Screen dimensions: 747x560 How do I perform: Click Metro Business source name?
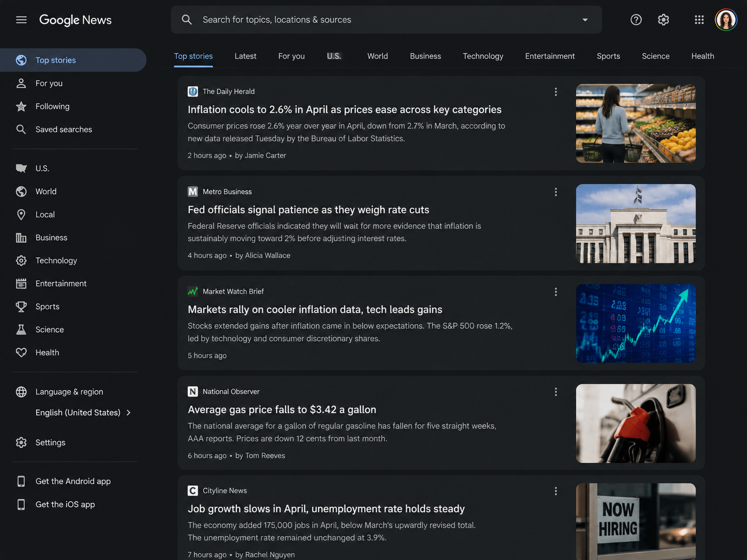click(x=227, y=192)
